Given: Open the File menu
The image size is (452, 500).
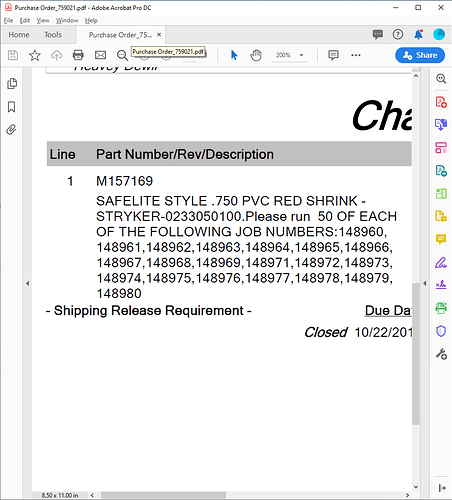Looking at the screenshot, I should pos(8,21).
